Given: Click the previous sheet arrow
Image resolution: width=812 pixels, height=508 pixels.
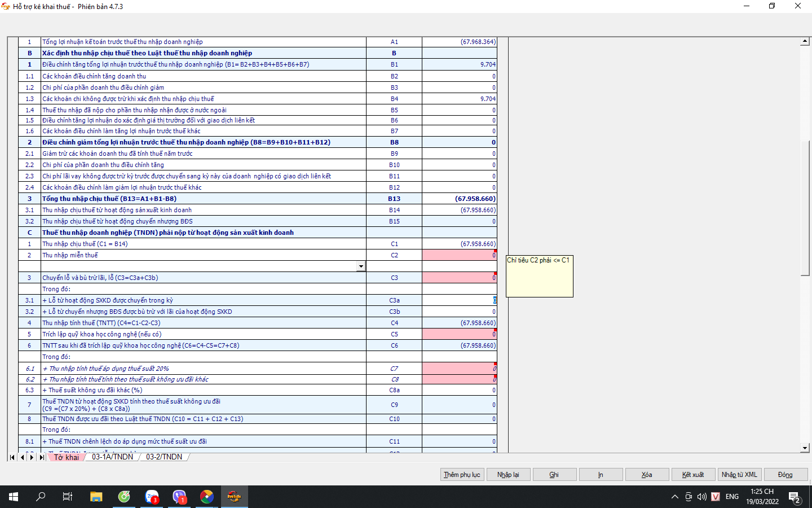Looking at the screenshot, I should (x=22, y=457).
